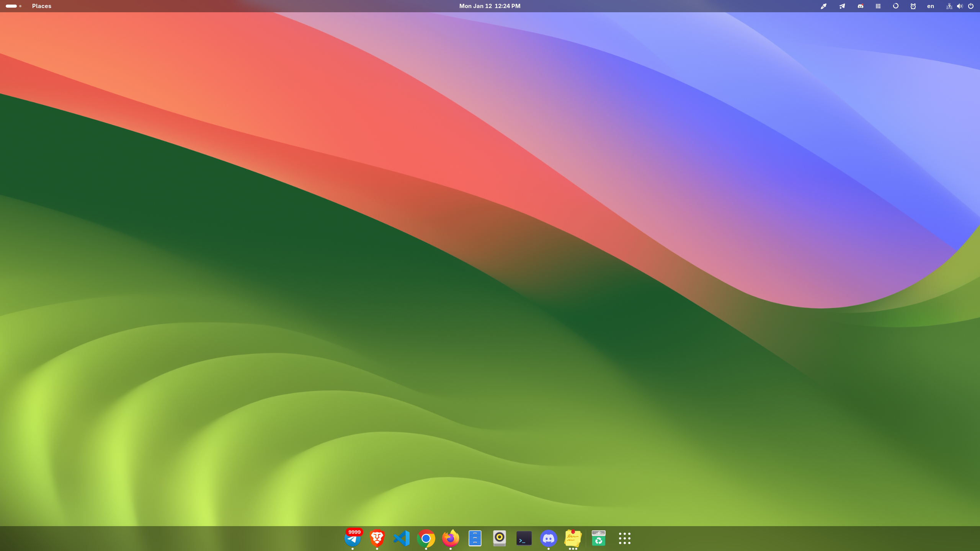Open the alarm clock tray indicator
The width and height of the screenshot is (980, 551).
[913, 6]
